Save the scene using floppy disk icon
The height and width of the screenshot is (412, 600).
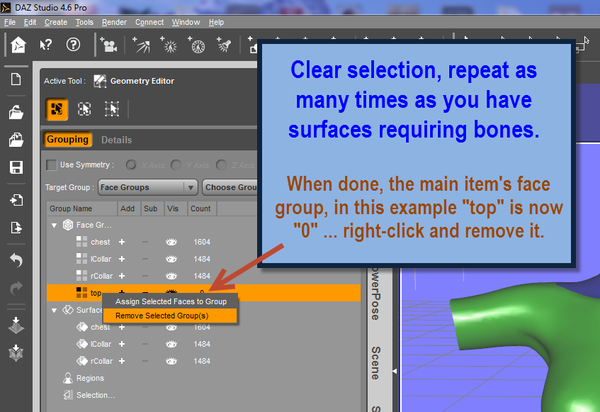coord(16,168)
